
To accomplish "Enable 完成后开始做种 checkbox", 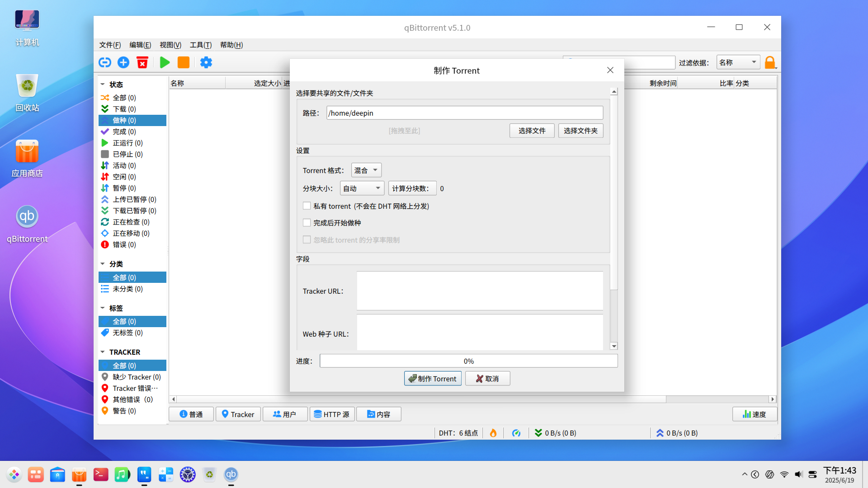I will [307, 223].
